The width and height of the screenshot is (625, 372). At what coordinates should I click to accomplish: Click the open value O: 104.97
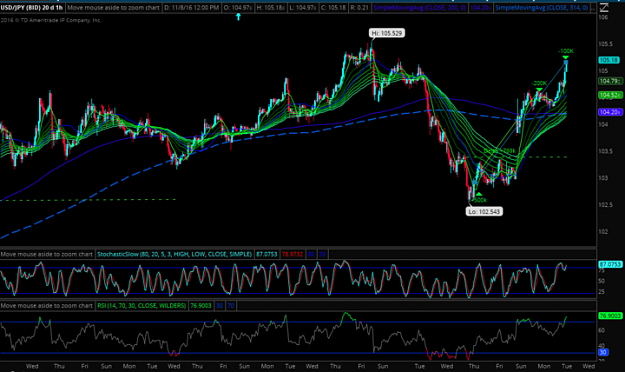point(237,8)
